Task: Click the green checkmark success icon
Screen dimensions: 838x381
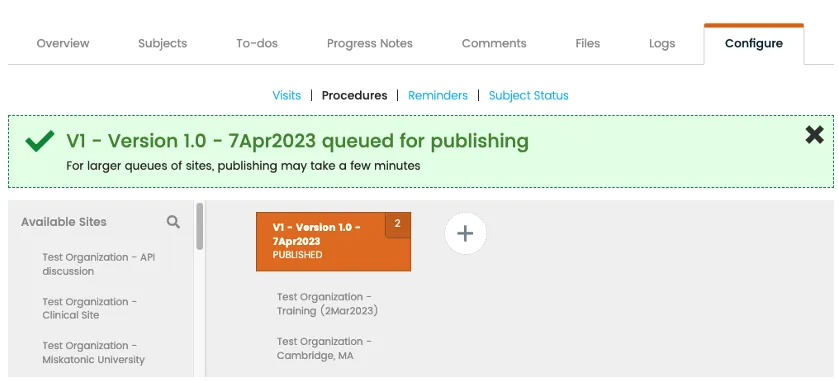Action: click(x=40, y=141)
